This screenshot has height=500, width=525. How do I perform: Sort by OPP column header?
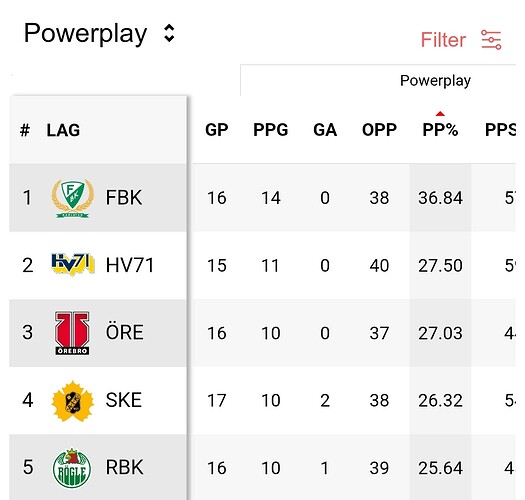[379, 130]
